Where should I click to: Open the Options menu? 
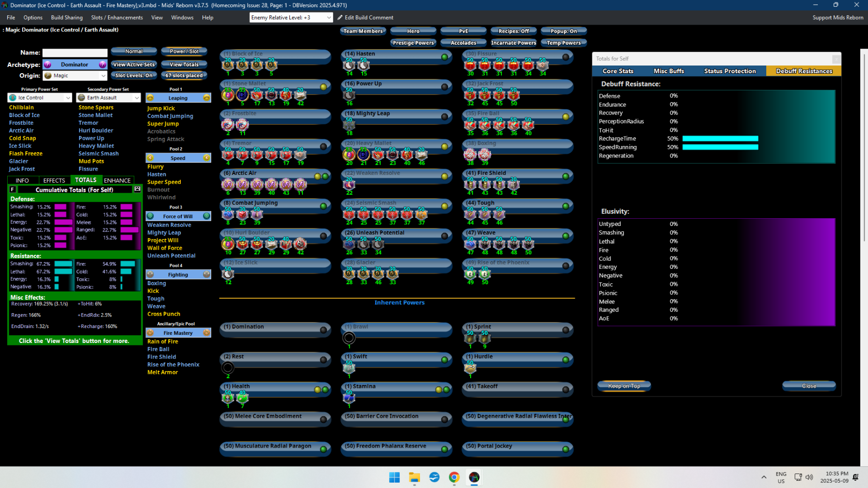(x=33, y=17)
